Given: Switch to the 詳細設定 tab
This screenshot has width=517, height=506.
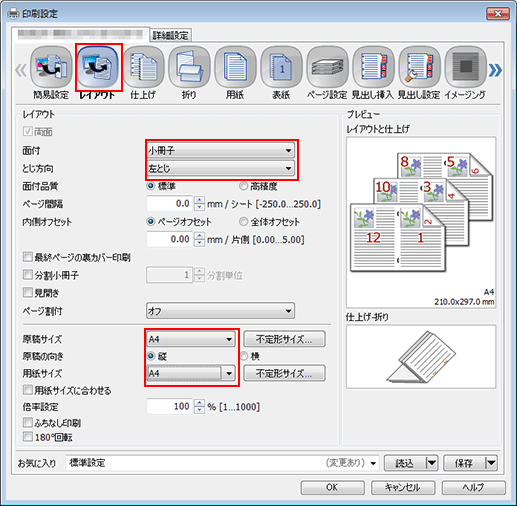Looking at the screenshot, I should (x=170, y=35).
